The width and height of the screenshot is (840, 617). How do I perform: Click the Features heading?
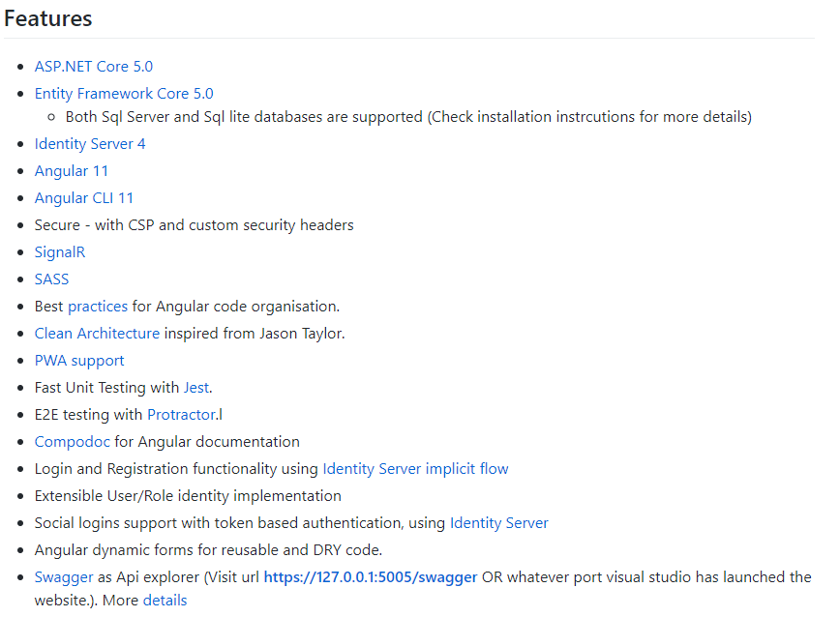(48, 18)
